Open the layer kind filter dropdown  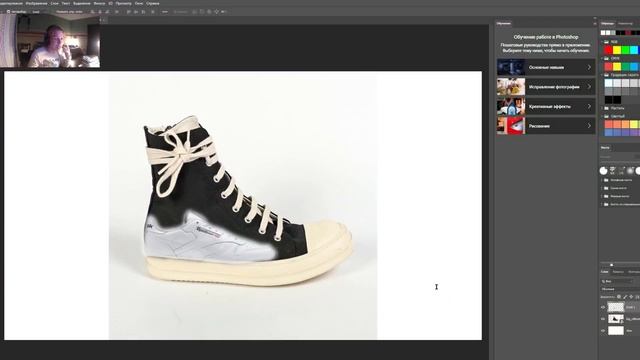click(x=617, y=281)
